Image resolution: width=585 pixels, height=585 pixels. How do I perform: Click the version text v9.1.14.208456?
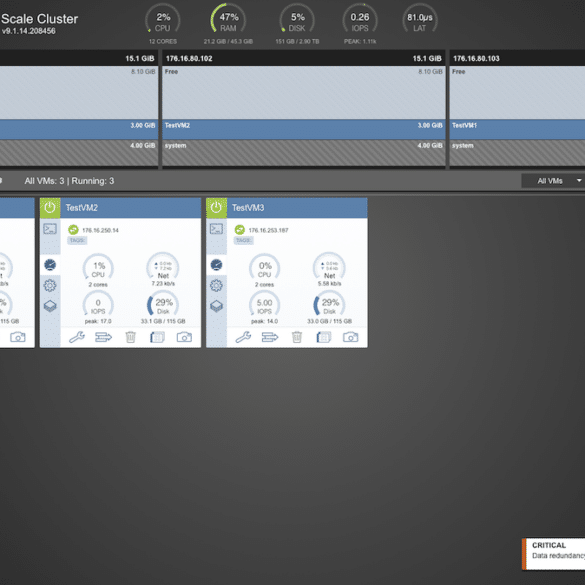point(28,31)
